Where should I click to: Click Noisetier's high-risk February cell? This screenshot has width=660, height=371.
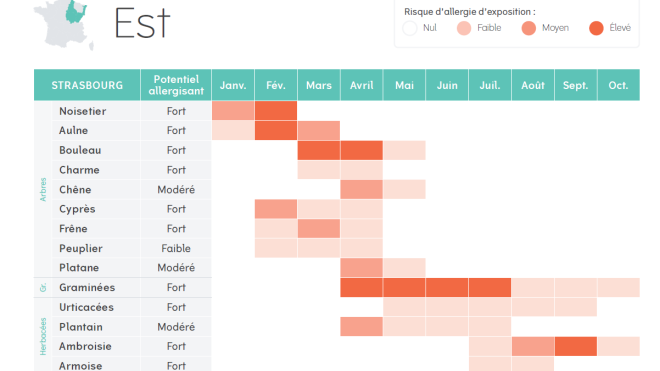[x=276, y=111]
